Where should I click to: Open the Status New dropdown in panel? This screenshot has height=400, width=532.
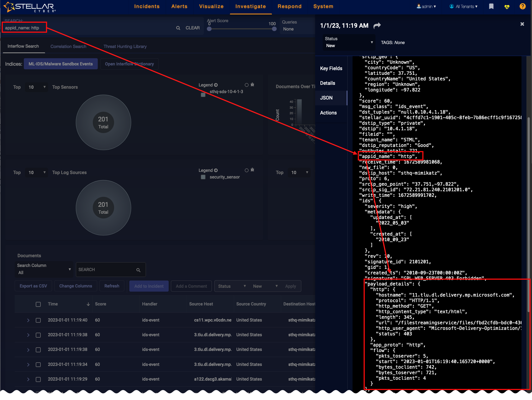pyautogui.click(x=349, y=42)
